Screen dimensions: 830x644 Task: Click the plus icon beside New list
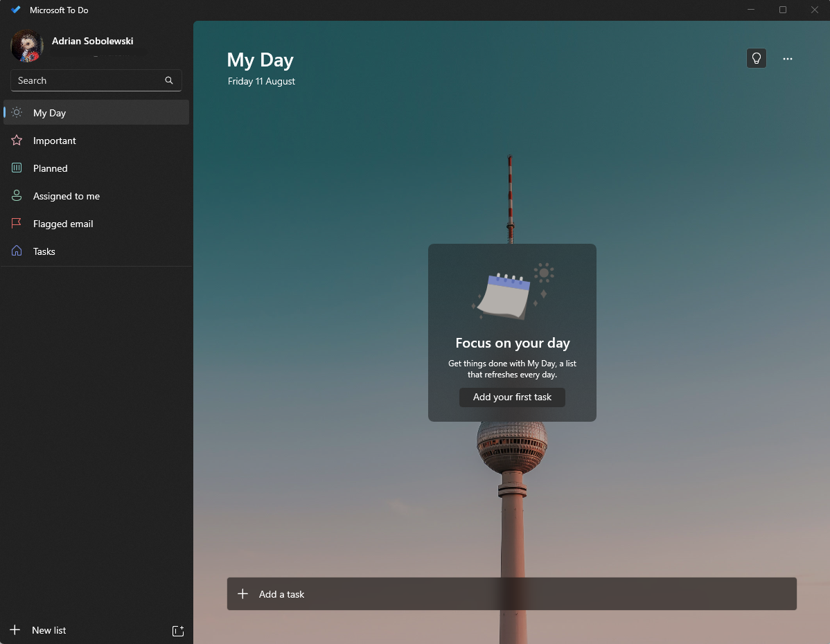point(15,629)
